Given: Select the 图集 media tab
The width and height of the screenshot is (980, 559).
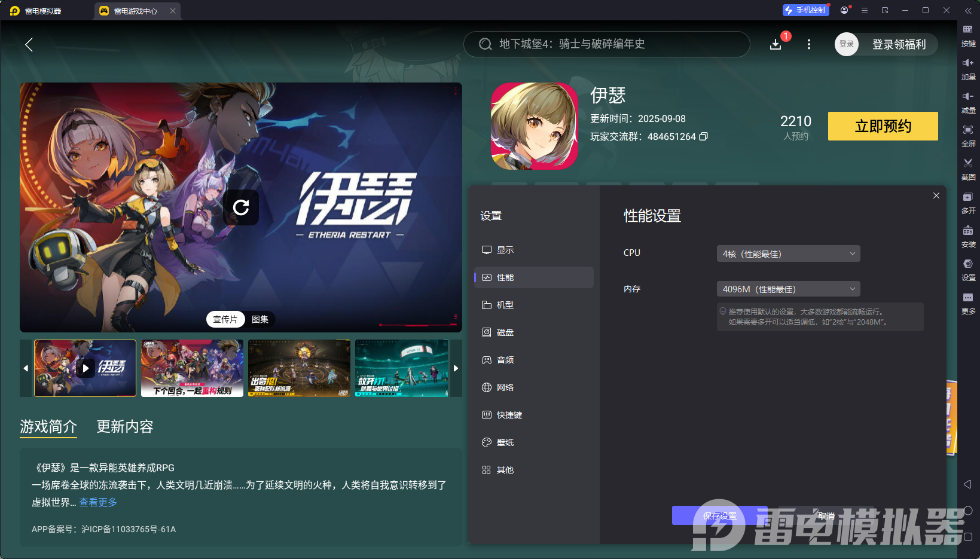Looking at the screenshot, I should click(260, 319).
